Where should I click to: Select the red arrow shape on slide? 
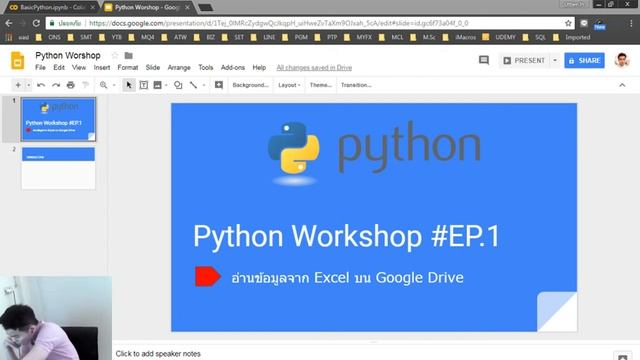point(208,276)
